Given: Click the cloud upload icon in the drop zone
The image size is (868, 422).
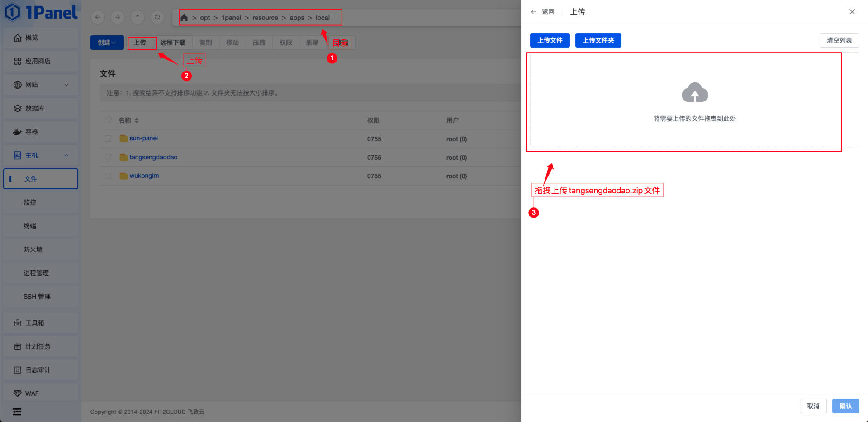Looking at the screenshot, I should [x=694, y=93].
